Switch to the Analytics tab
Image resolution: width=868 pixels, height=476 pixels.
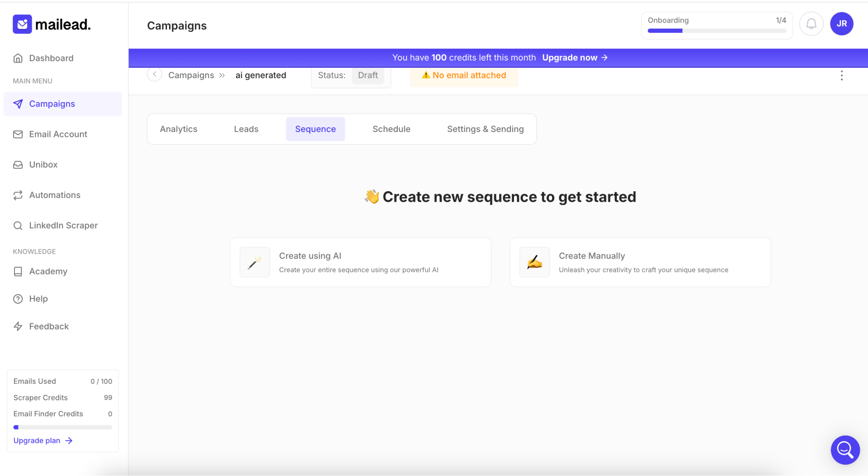click(179, 129)
